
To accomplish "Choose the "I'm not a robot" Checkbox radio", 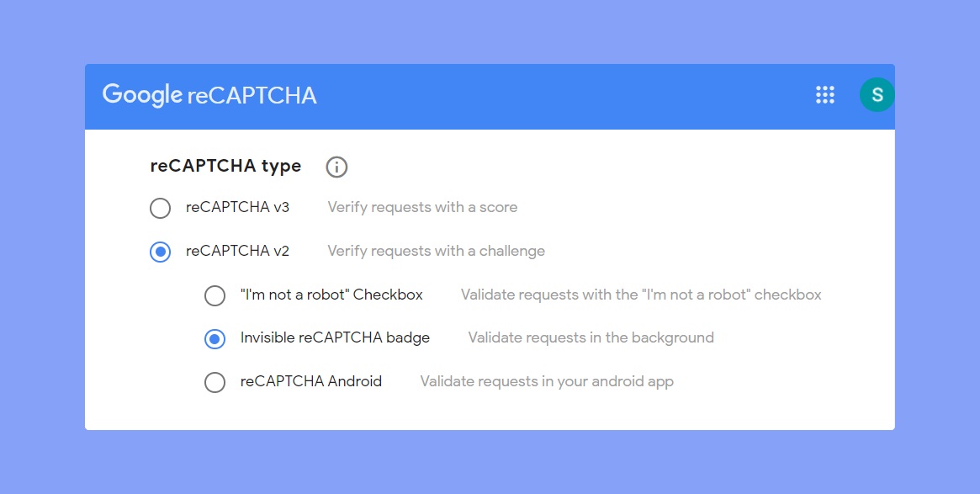I will click(x=215, y=295).
